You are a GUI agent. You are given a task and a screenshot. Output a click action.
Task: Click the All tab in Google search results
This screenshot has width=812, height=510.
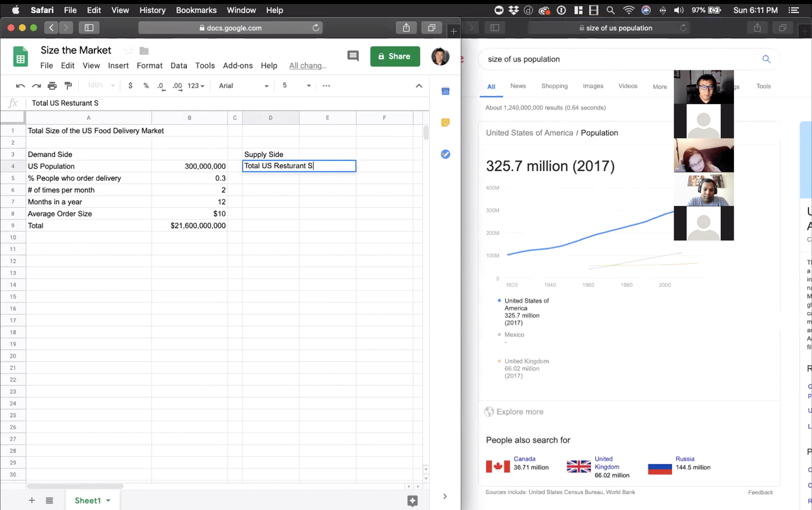491,86
